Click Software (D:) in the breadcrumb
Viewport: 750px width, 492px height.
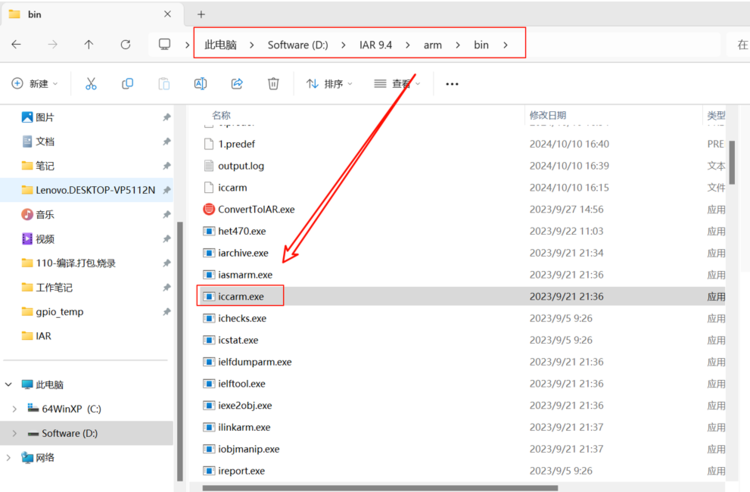pos(298,45)
